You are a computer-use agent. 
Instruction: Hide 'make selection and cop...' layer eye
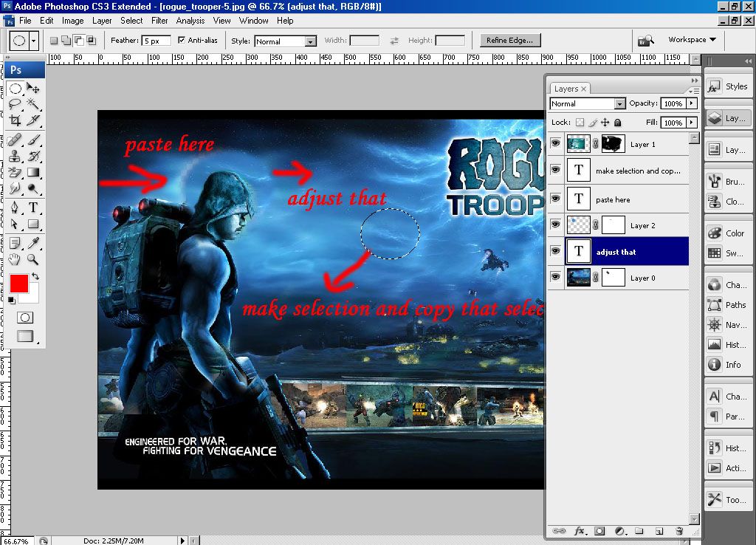(x=555, y=170)
